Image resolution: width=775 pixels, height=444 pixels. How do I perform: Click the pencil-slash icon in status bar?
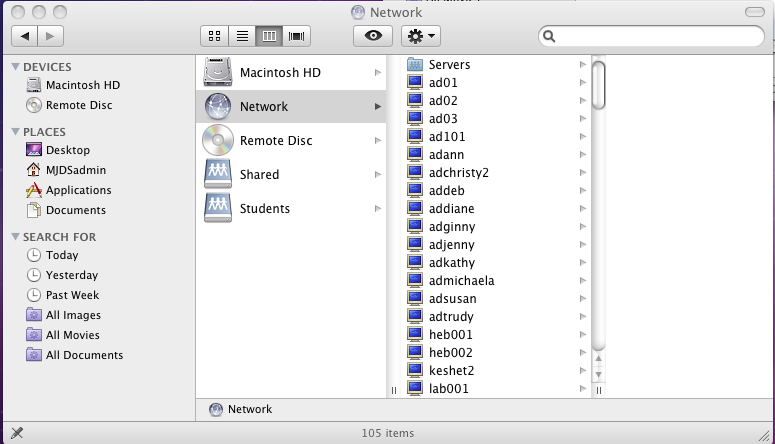tap(17, 433)
